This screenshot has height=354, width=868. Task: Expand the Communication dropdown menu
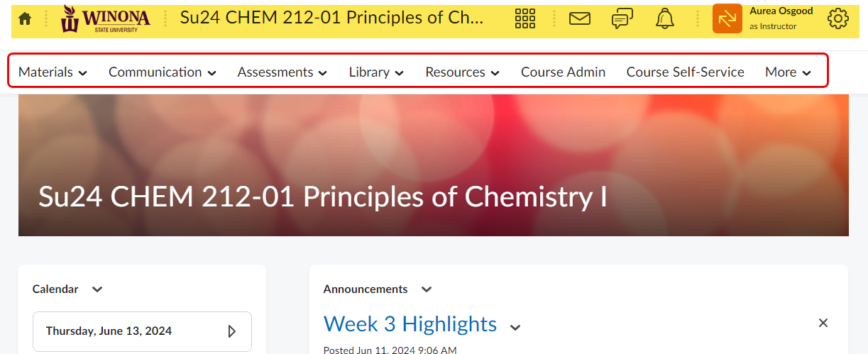pos(163,72)
